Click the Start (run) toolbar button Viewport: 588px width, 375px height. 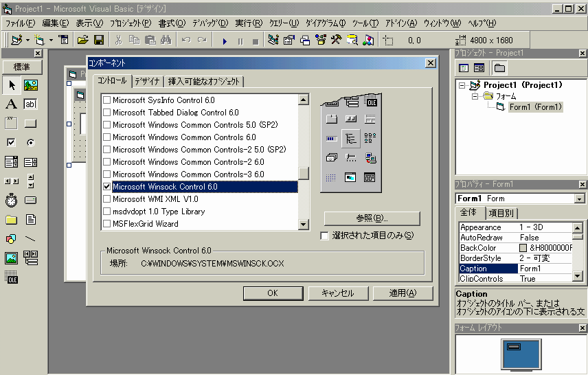[225, 41]
